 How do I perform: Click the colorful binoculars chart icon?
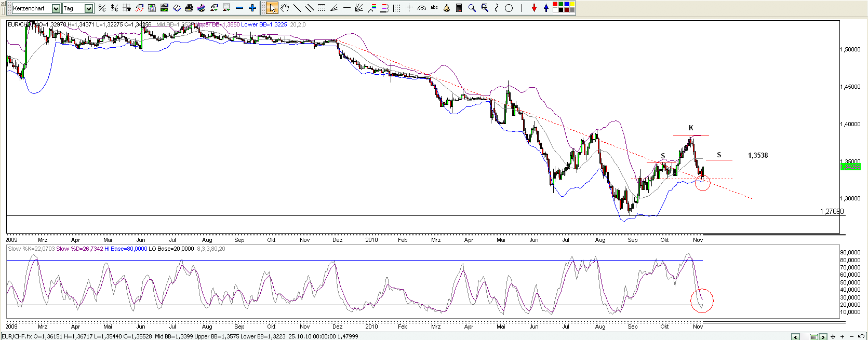202,8
